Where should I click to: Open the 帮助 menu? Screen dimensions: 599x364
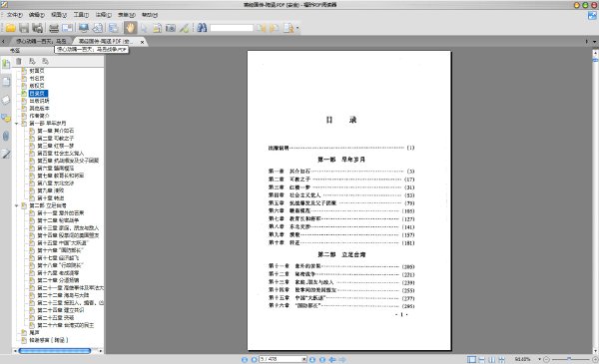(x=150, y=15)
